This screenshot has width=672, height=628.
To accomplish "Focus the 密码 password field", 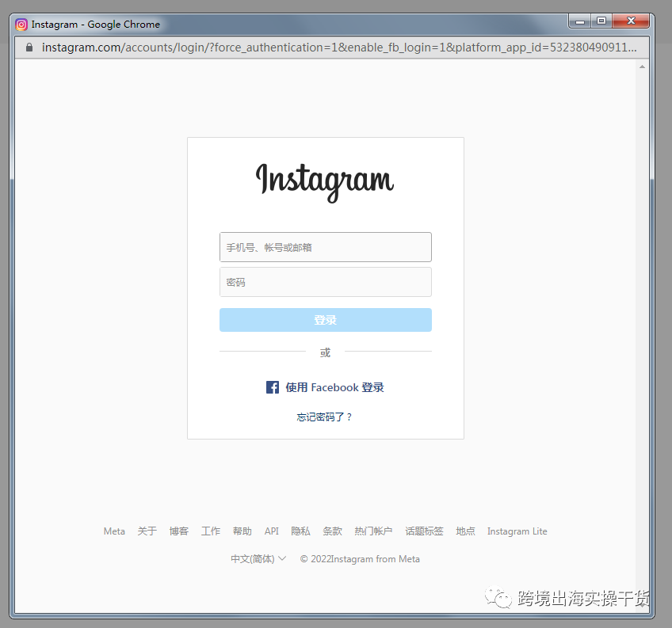I will click(325, 282).
